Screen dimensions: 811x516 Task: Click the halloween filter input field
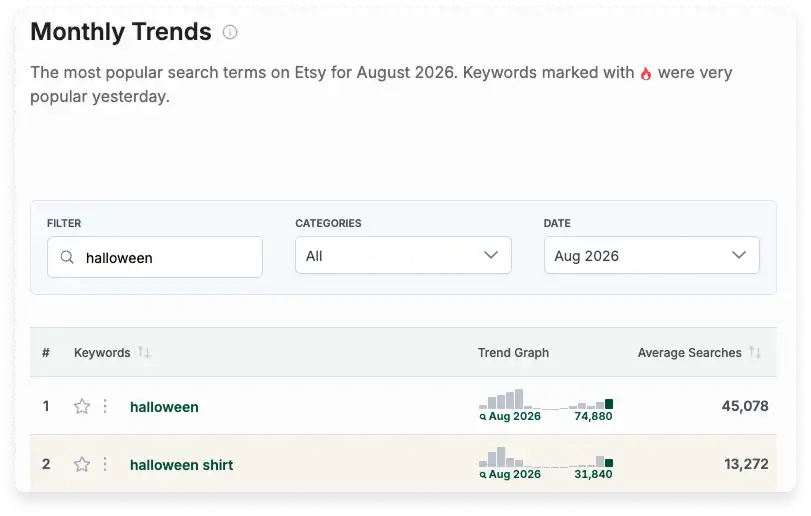click(x=155, y=257)
